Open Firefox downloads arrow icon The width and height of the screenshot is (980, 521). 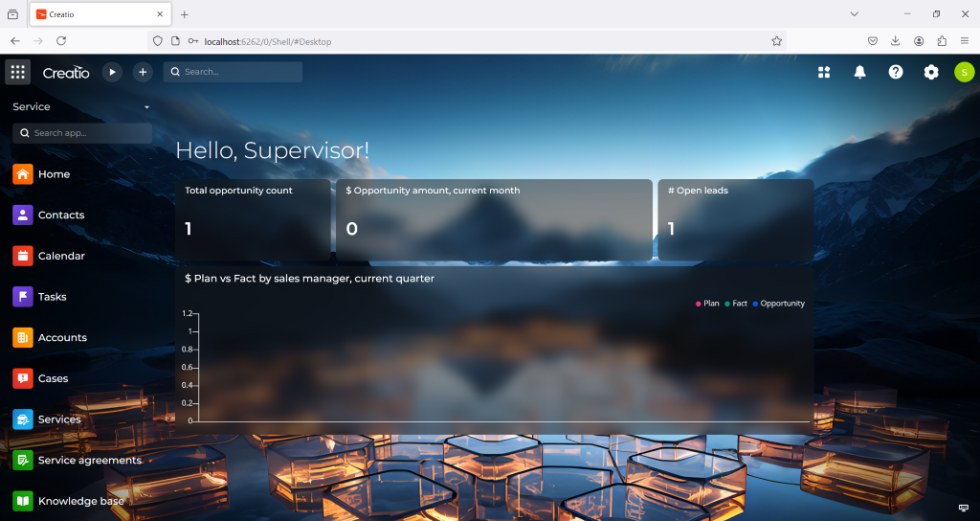tap(896, 41)
